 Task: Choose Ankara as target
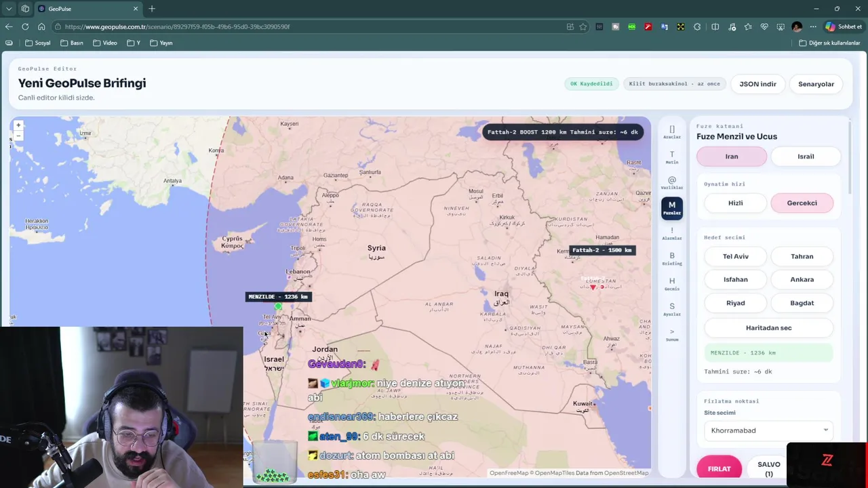pos(802,279)
